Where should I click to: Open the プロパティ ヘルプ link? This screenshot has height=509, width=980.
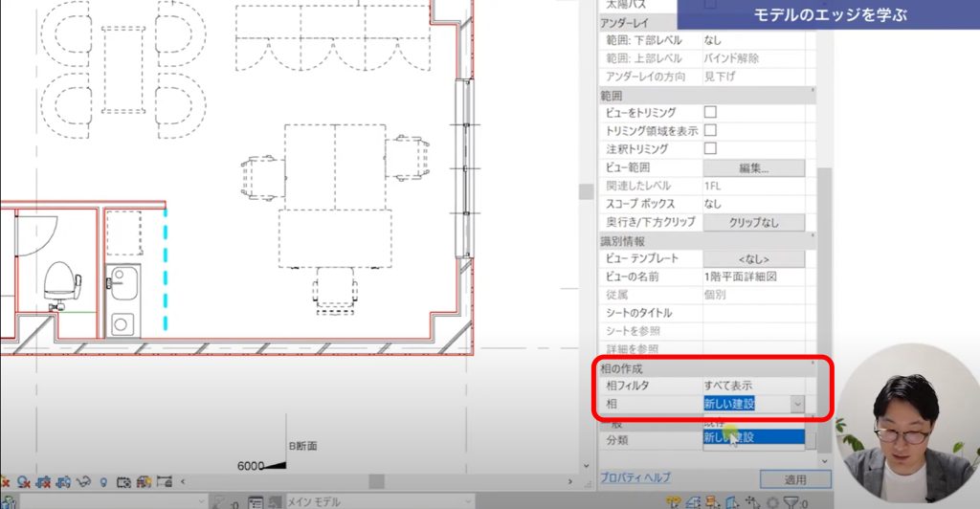635,477
